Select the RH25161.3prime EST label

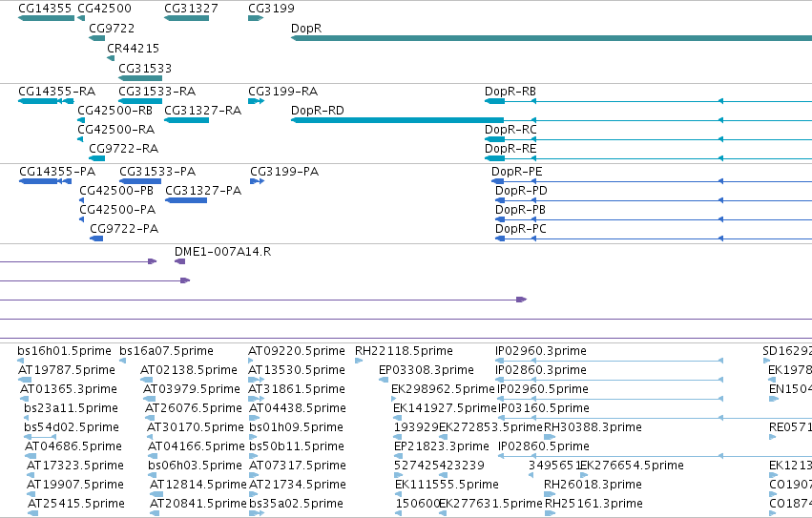pos(594,504)
